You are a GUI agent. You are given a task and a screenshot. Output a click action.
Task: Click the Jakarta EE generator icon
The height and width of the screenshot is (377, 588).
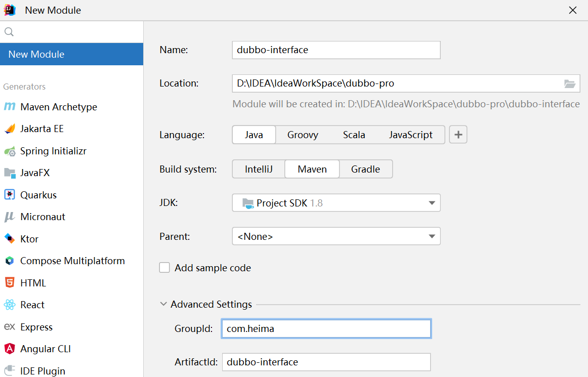pos(10,129)
